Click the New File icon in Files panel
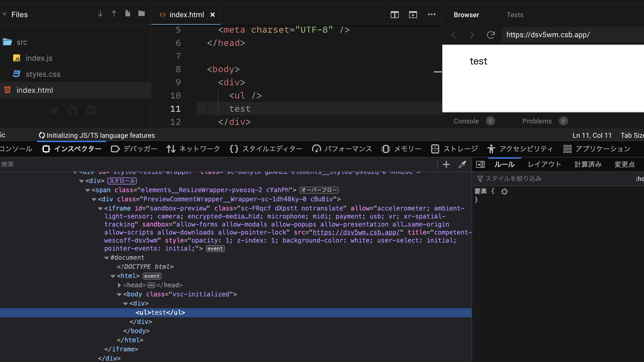The width and height of the screenshot is (644, 362). point(127,13)
